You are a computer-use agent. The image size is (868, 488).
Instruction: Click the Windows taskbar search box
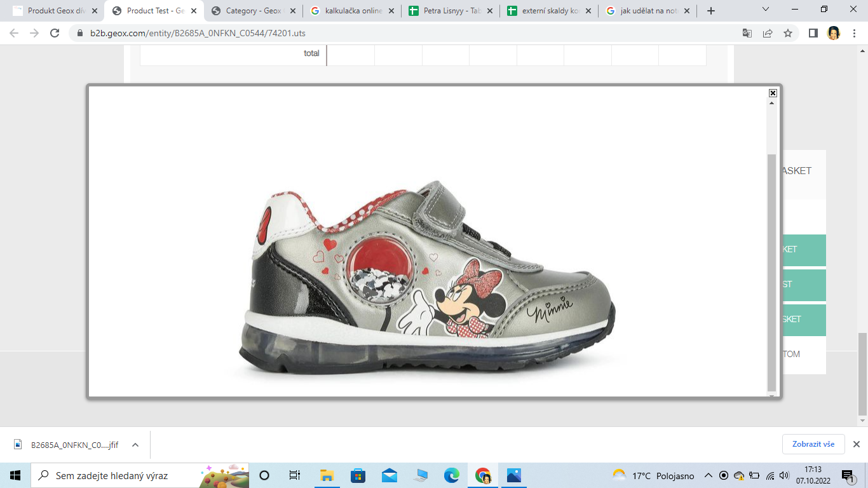(140, 475)
